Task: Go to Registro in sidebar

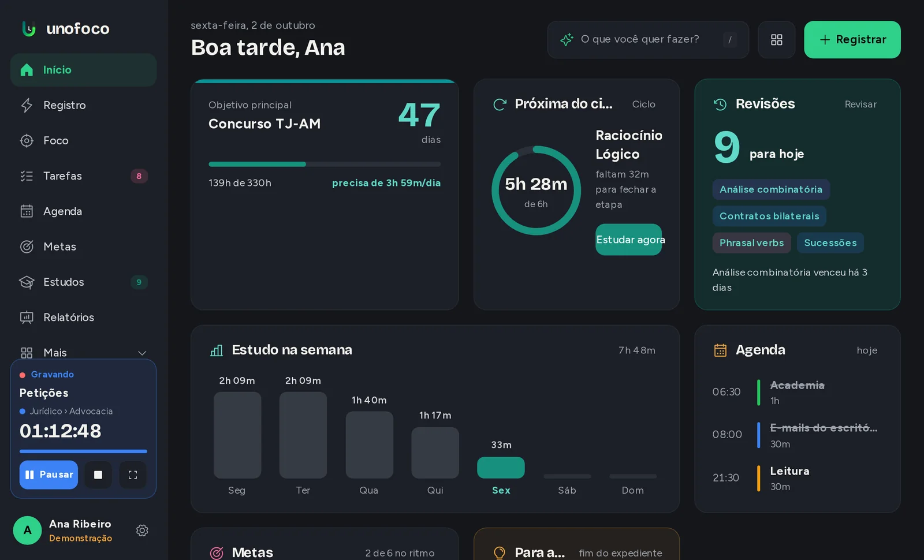Action: (x=83, y=105)
